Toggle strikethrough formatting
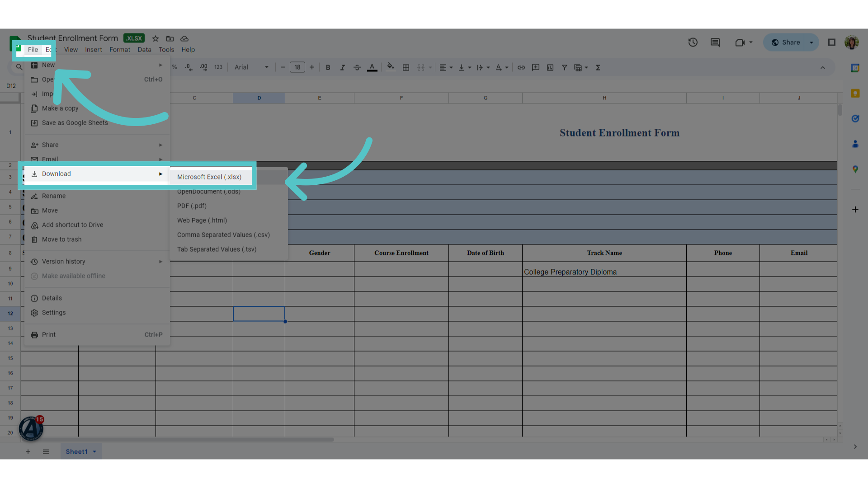Viewport: 868px width, 488px height. pos(357,68)
